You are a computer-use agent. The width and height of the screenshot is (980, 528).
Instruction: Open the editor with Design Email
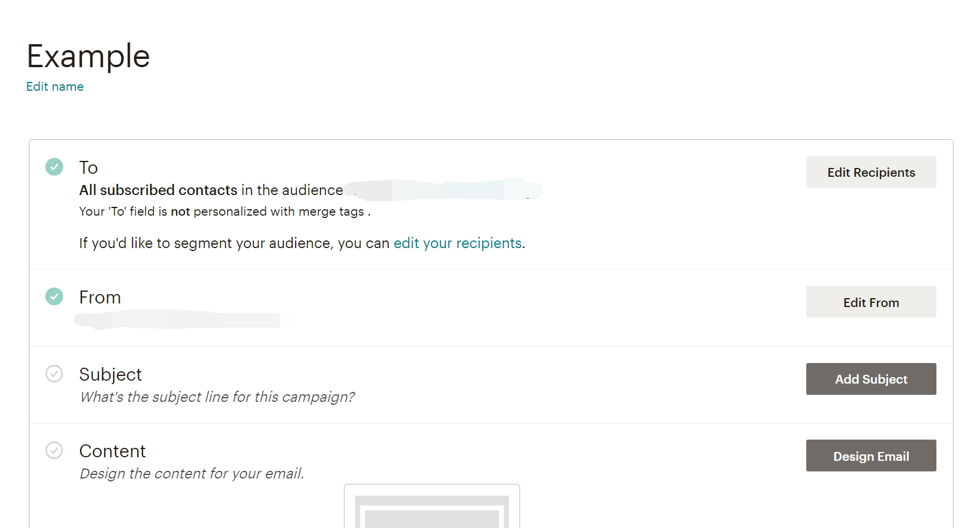pyautogui.click(x=870, y=456)
